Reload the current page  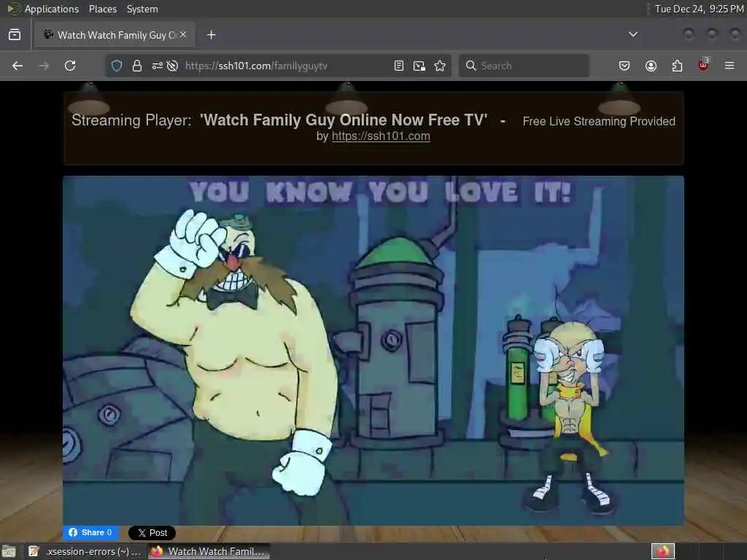[70, 66]
